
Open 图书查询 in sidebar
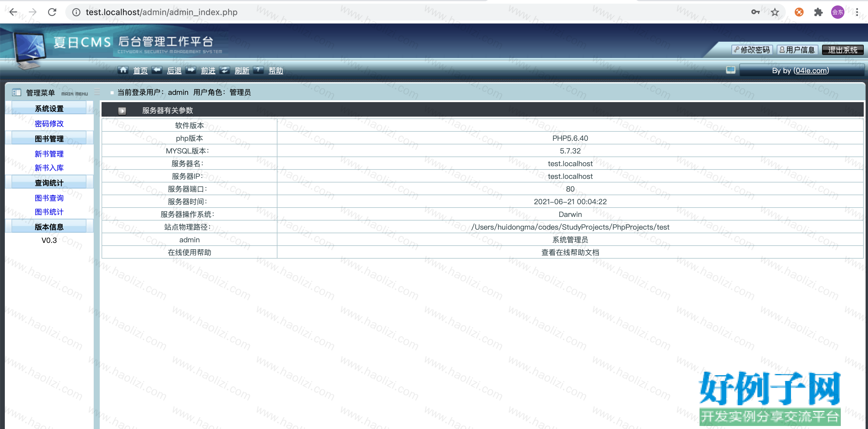(x=49, y=198)
